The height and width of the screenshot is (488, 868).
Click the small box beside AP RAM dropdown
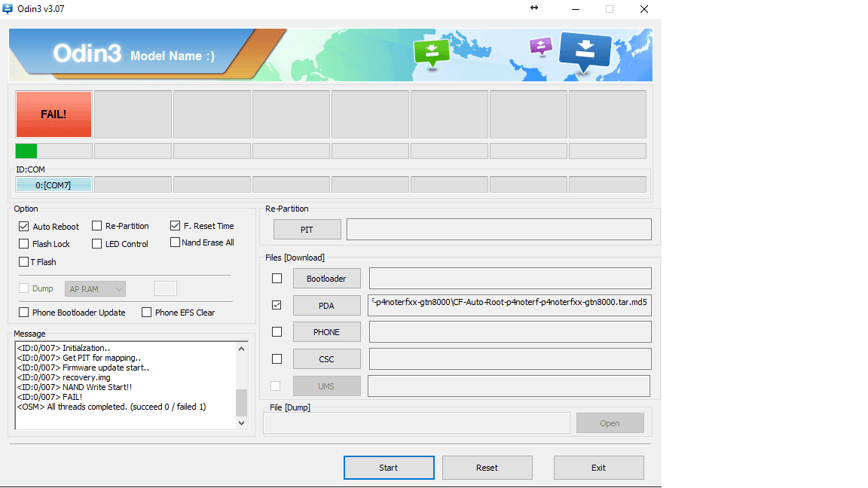pos(166,288)
